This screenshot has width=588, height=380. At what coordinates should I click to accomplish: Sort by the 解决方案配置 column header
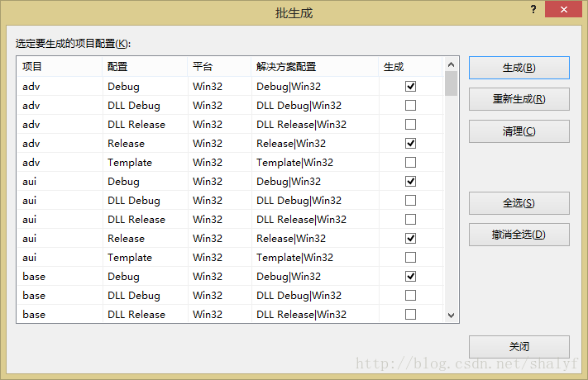click(315, 67)
